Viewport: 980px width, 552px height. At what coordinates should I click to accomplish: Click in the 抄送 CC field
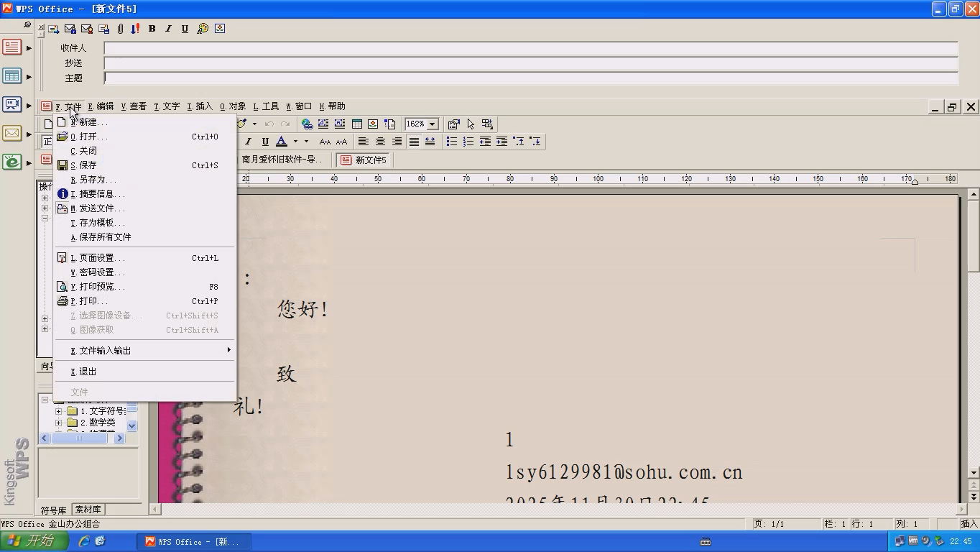click(531, 63)
